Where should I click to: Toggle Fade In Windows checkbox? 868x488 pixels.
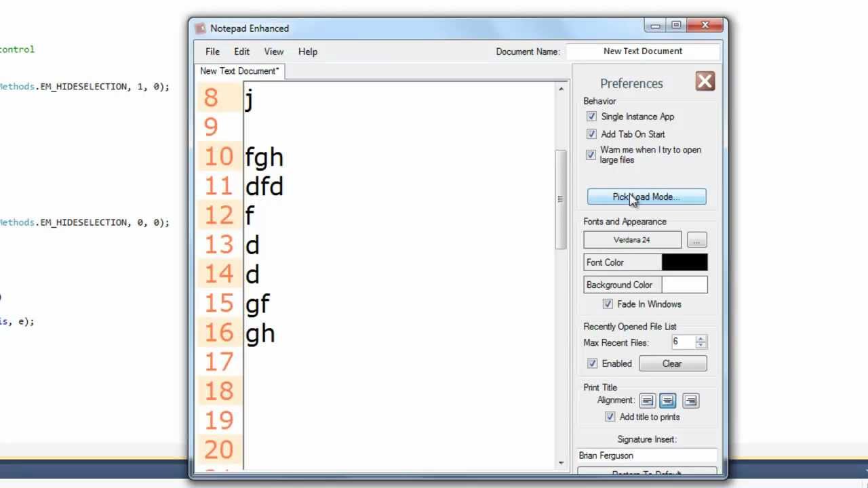click(608, 304)
